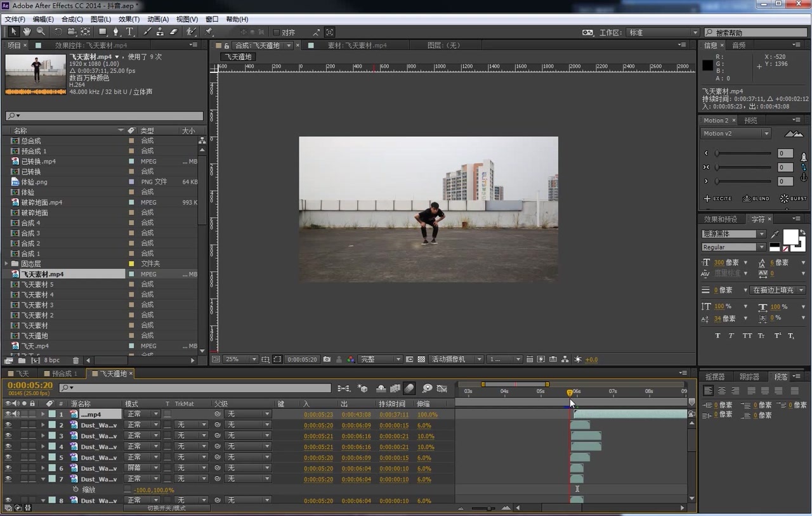812x516 pixels.
Task: Select the Pen tool
Action: click(116, 32)
